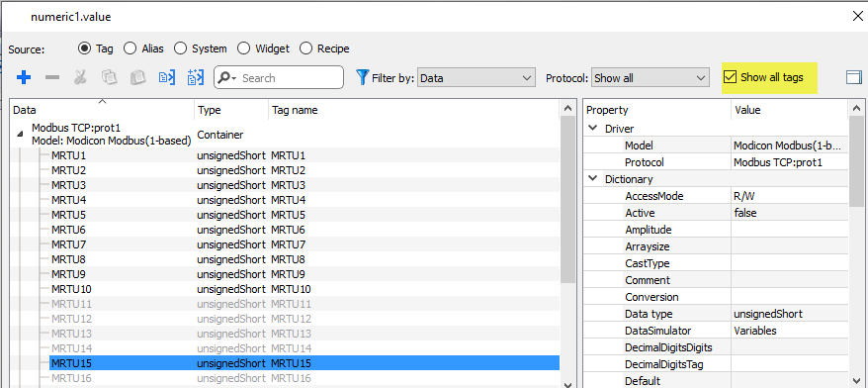Click the dotted-frame tag icon before Search
868x388 pixels.
click(x=196, y=77)
